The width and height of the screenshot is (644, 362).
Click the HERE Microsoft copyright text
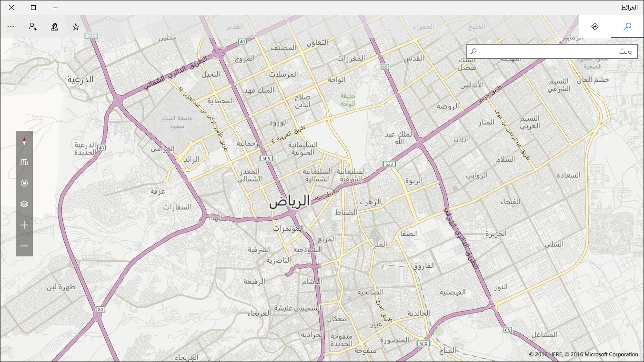point(584,354)
